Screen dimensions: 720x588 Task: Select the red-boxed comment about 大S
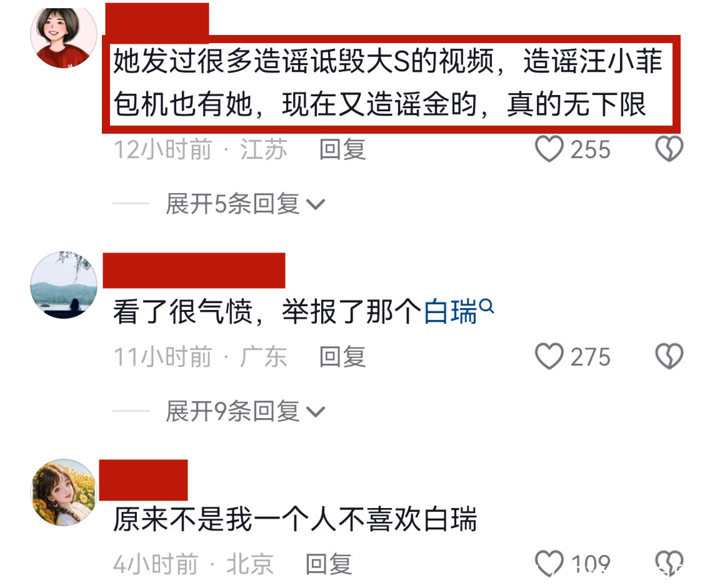[391, 84]
